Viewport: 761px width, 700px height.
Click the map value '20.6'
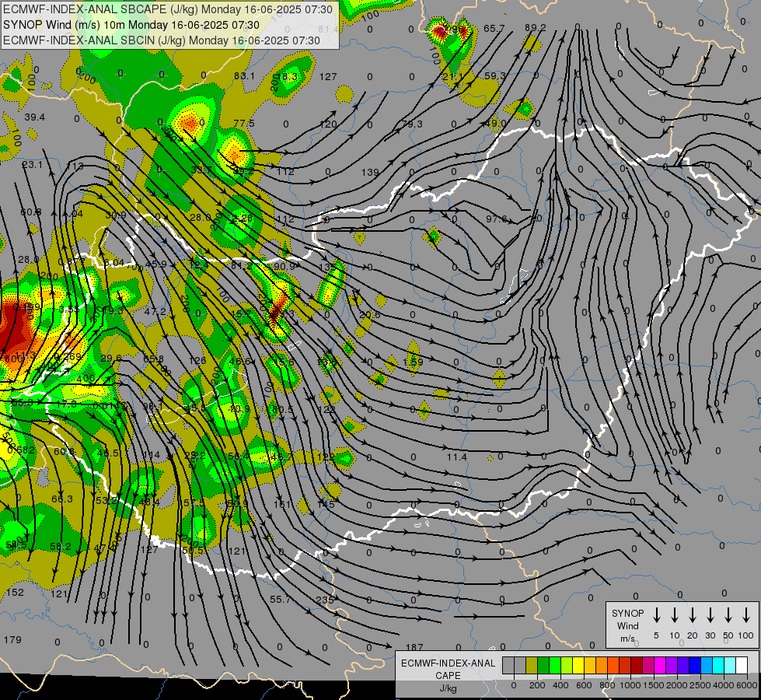(370, 315)
